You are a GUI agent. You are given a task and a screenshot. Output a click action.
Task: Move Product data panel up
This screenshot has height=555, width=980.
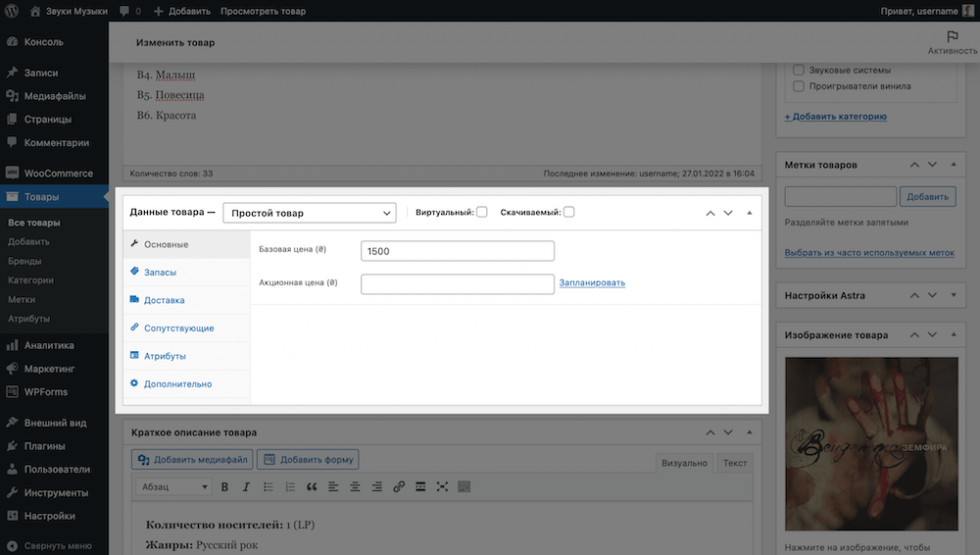[x=710, y=213]
